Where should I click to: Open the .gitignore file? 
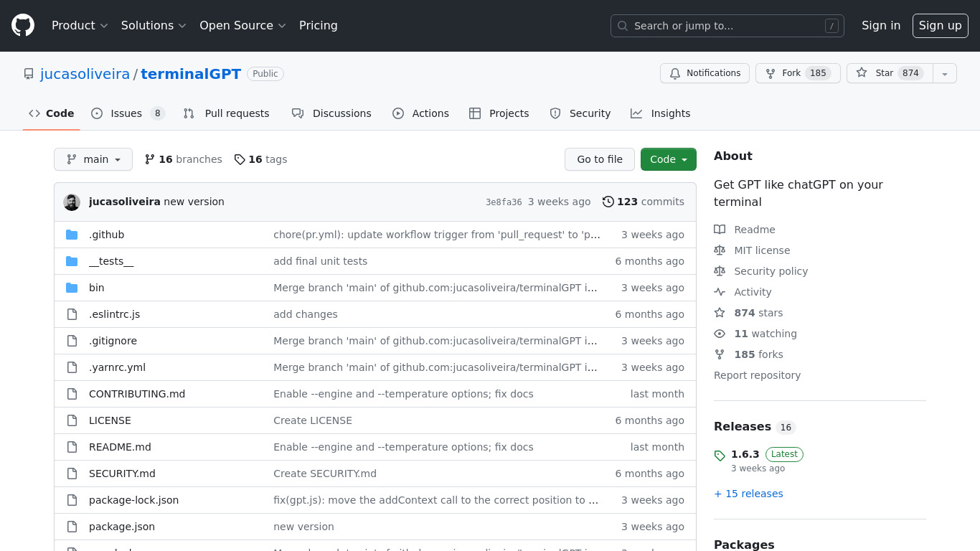pos(113,341)
